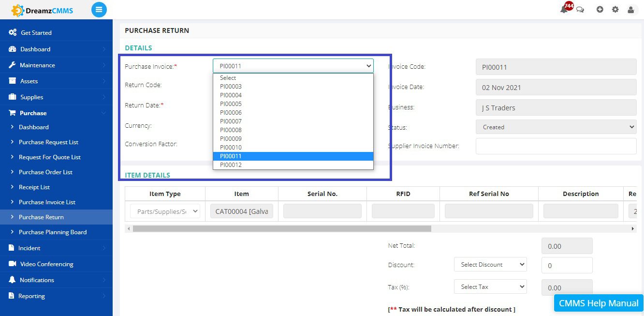Click the Assets box icon
644x316 pixels.
coord(12,81)
